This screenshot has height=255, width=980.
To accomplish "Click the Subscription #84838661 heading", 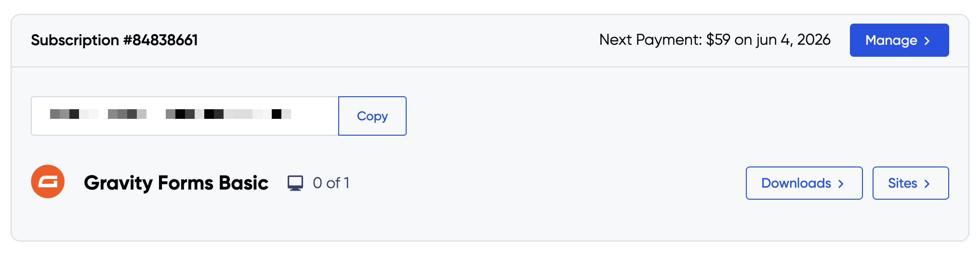I will click(x=114, y=40).
